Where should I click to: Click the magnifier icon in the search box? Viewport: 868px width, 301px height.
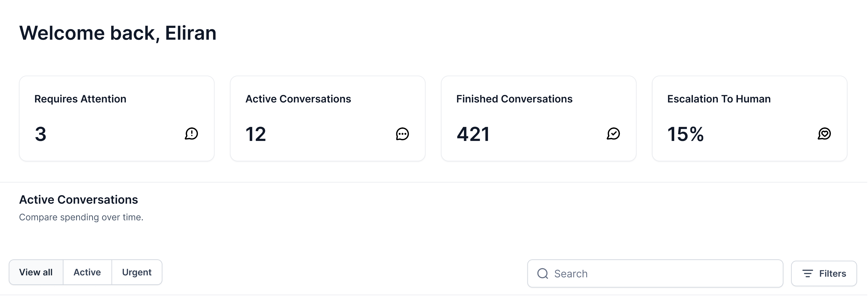pos(542,273)
